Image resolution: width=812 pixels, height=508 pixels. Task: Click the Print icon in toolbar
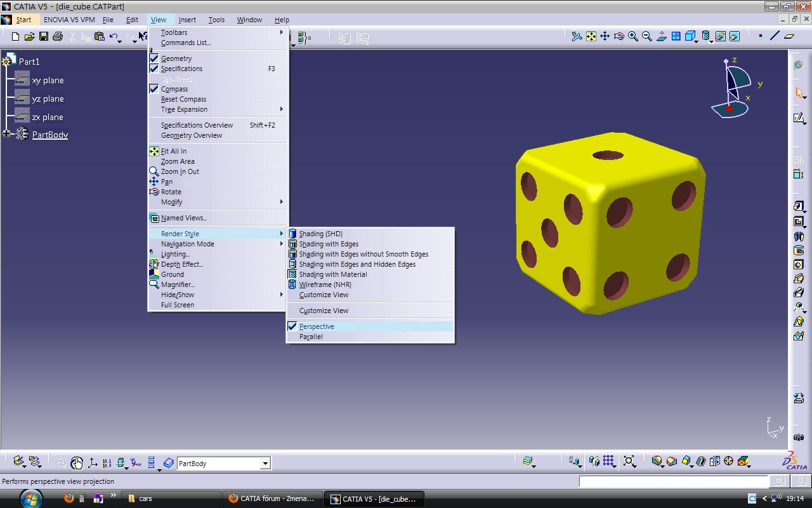click(58, 37)
